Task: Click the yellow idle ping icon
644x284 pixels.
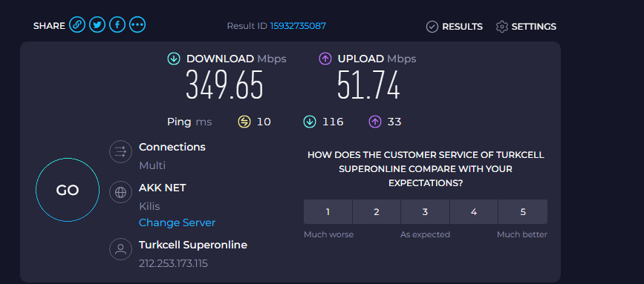Action: click(x=244, y=122)
